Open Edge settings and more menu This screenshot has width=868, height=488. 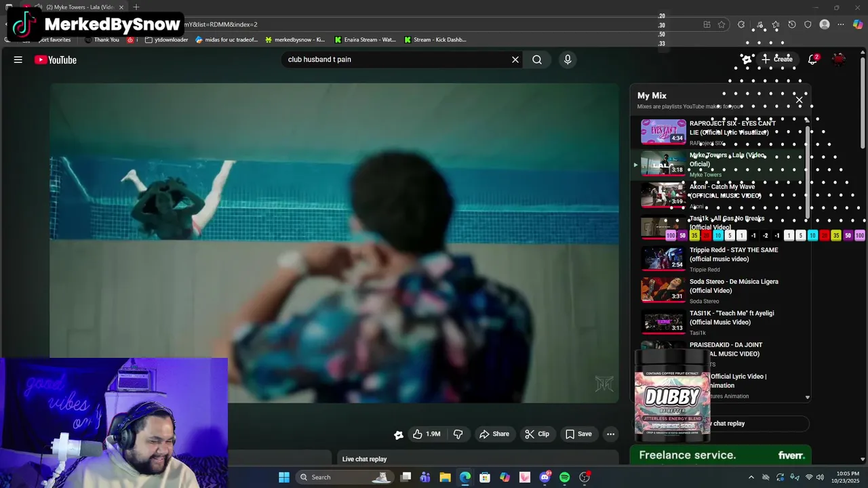(x=841, y=24)
